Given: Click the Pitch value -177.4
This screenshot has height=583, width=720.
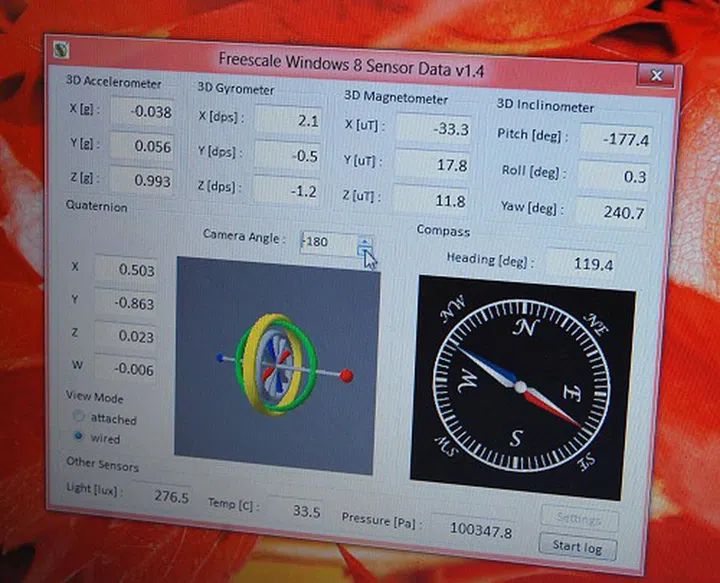Looking at the screenshot, I should click(616, 139).
